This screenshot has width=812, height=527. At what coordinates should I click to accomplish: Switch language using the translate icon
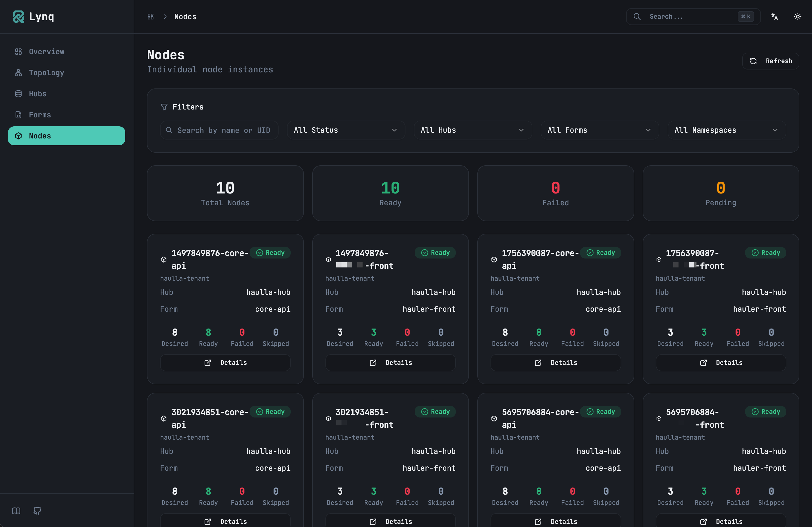(x=774, y=16)
